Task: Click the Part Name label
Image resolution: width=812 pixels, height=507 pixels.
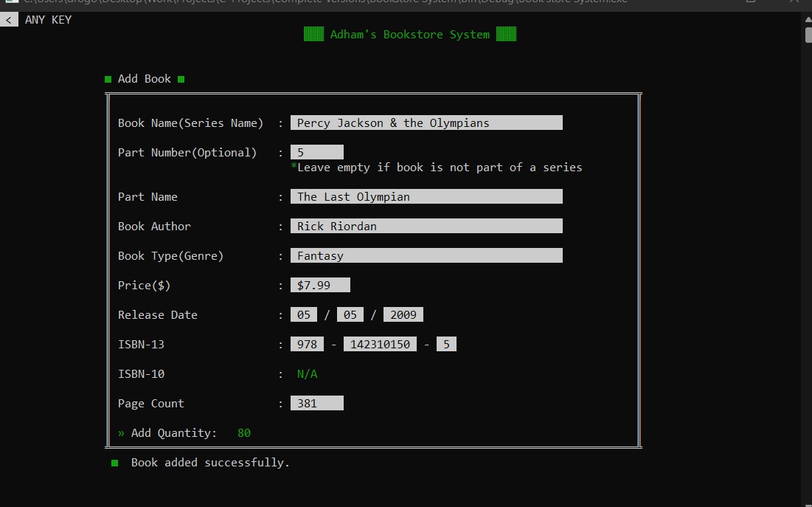Action: click(x=148, y=197)
